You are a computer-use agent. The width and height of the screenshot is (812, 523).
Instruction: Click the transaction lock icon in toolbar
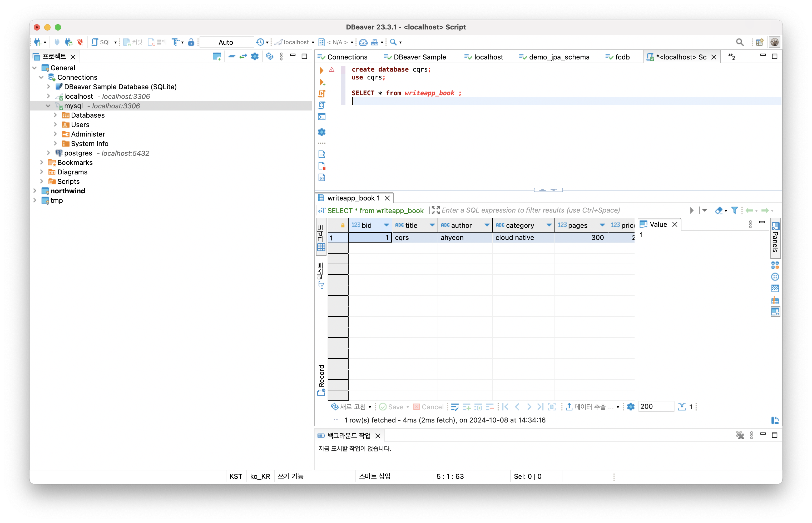tap(191, 42)
